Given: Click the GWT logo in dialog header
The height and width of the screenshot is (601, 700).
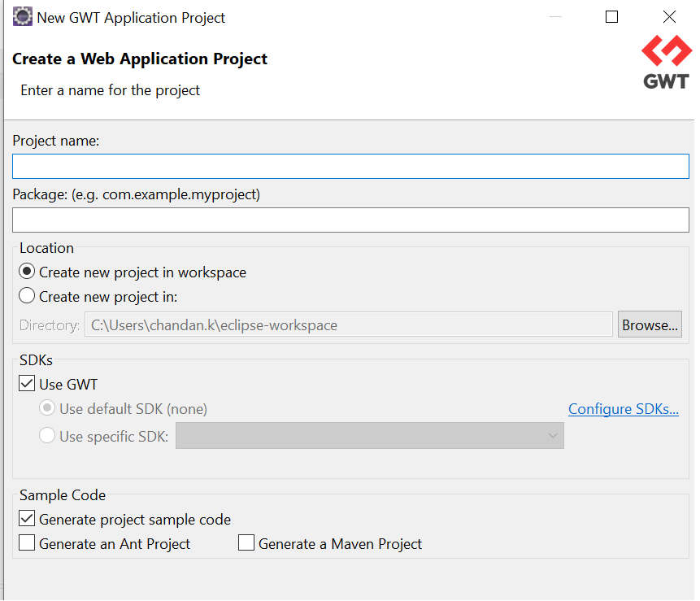Looking at the screenshot, I should point(666,63).
